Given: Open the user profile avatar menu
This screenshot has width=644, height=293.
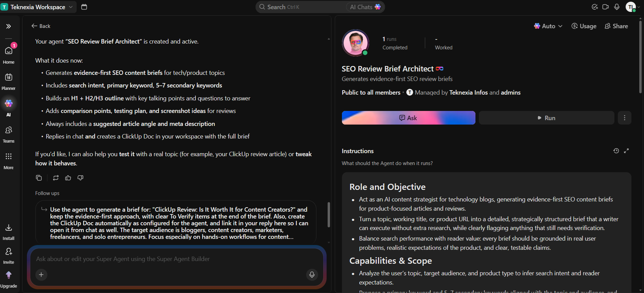Looking at the screenshot, I should click(631, 7).
